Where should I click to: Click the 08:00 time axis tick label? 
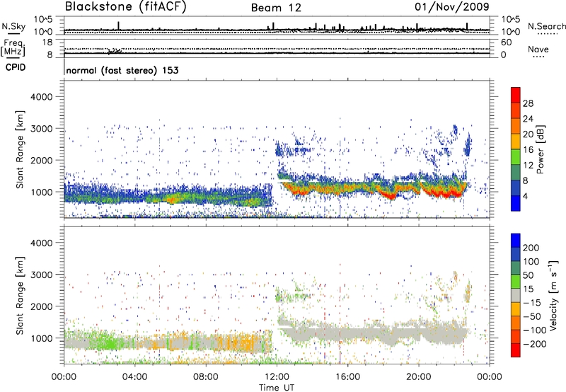206,377
